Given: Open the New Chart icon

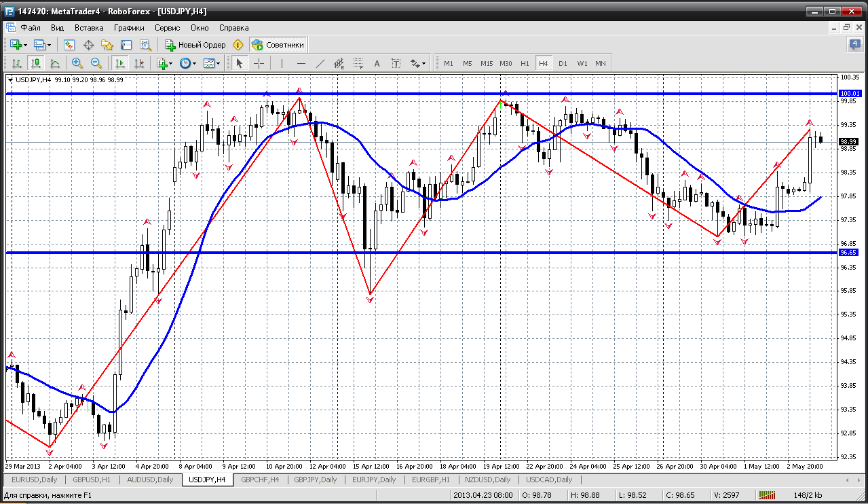Looking at the screenshot, I should (16, 45).
